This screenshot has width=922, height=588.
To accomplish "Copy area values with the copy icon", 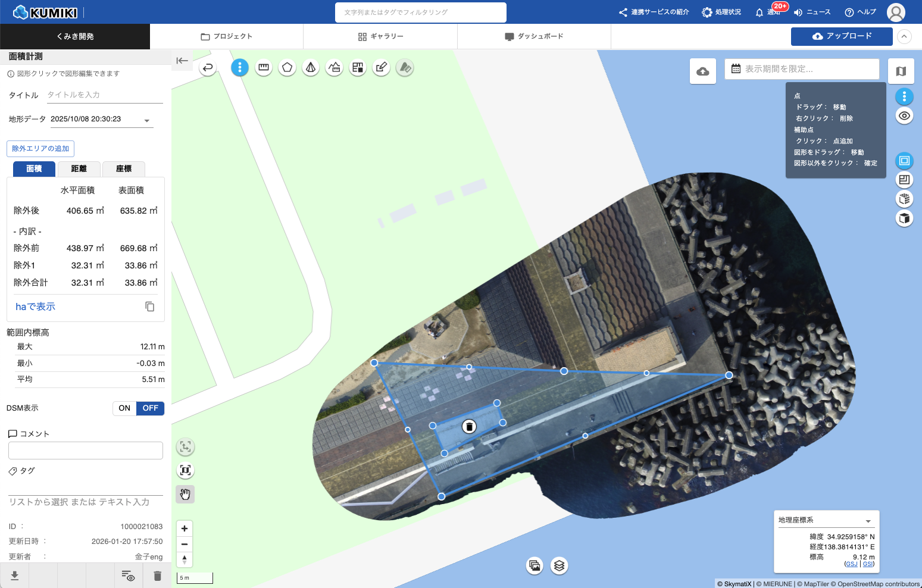I will [x=150, y=306].
